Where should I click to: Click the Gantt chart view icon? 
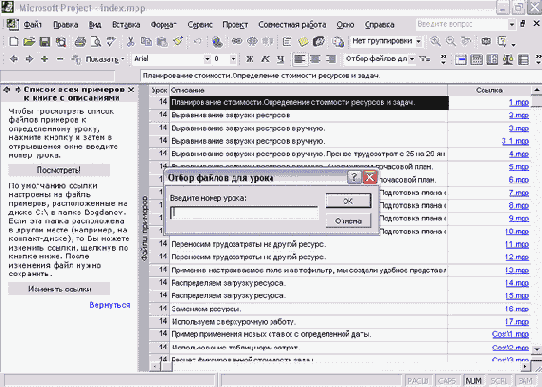461,60
